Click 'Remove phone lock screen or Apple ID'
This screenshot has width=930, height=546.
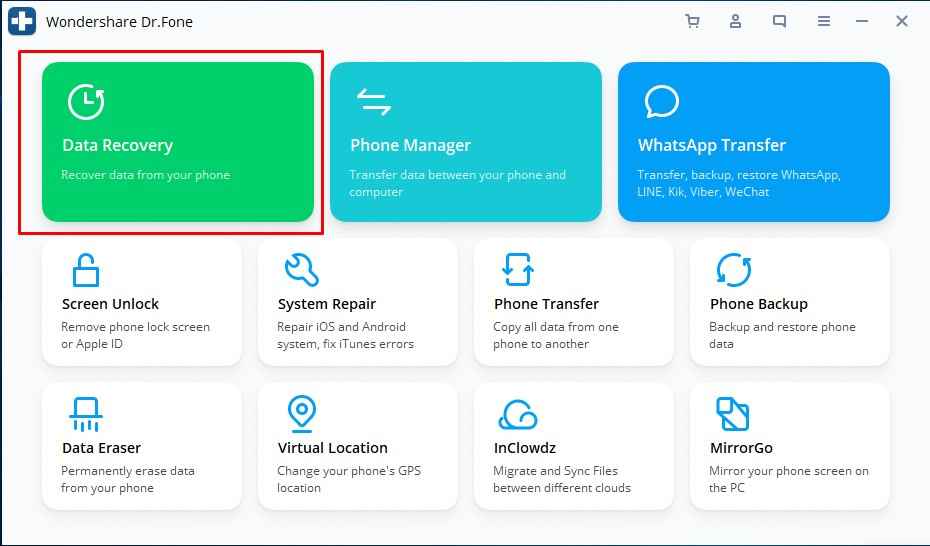(x=135, y=335)
